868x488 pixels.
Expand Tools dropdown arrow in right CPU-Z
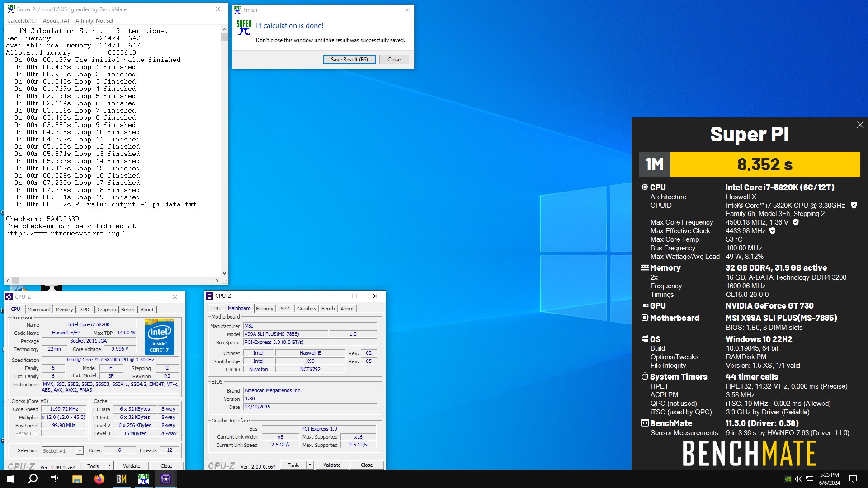(310, 465)
